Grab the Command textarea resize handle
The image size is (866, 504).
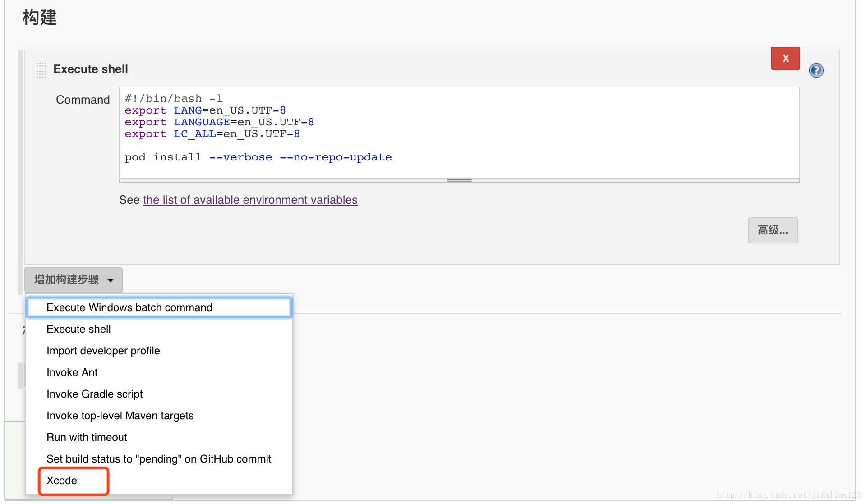tap(459, 181)
